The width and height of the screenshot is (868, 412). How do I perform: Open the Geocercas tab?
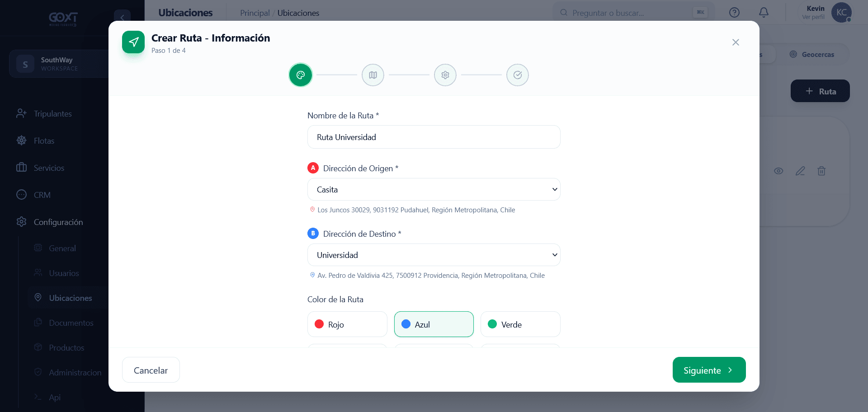(x=812, y=54)
